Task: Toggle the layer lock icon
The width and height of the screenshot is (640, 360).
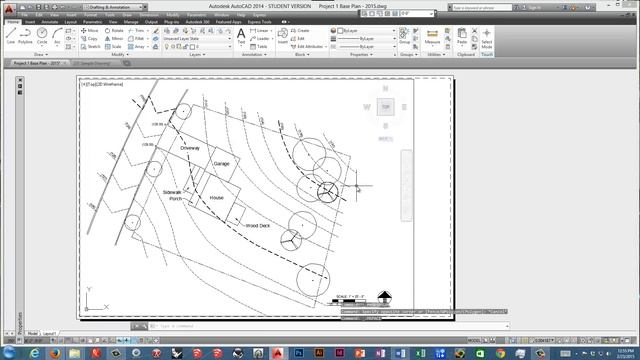Action: pos(186,47)
